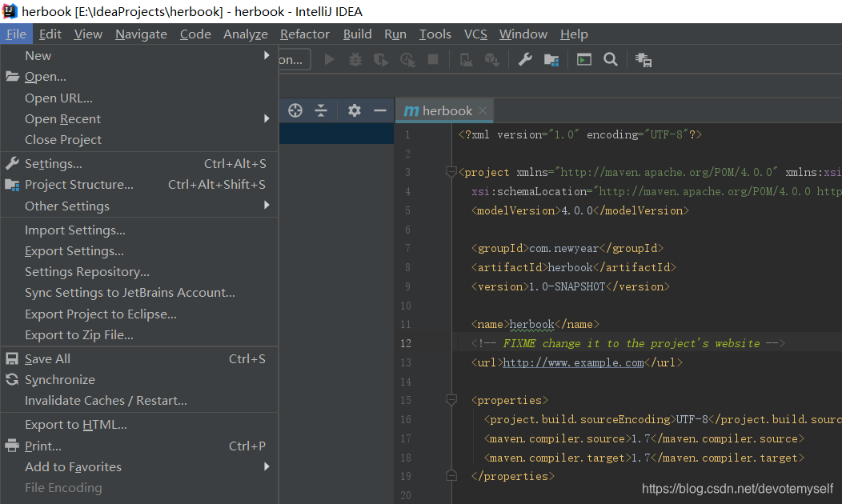Viewport: 842px width, 504px height.
Task: Open the Tools menu
Action: 435,34
